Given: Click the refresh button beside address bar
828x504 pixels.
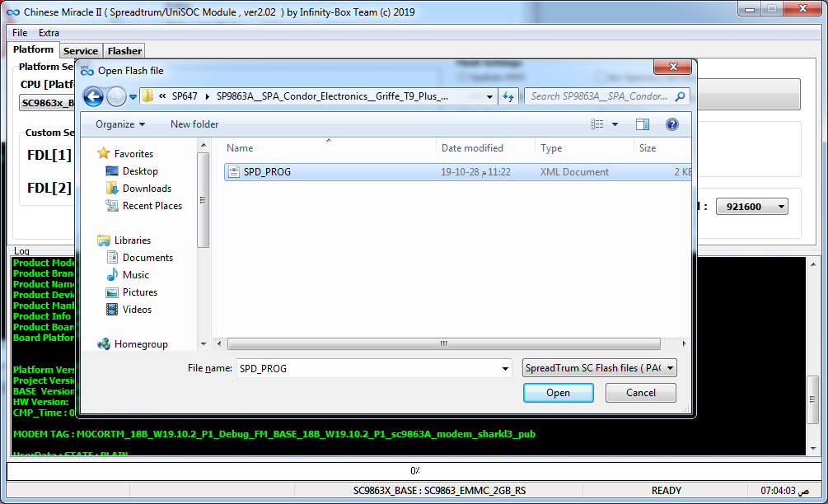Looking at the screenshot, I should click(x=508, y=96).
